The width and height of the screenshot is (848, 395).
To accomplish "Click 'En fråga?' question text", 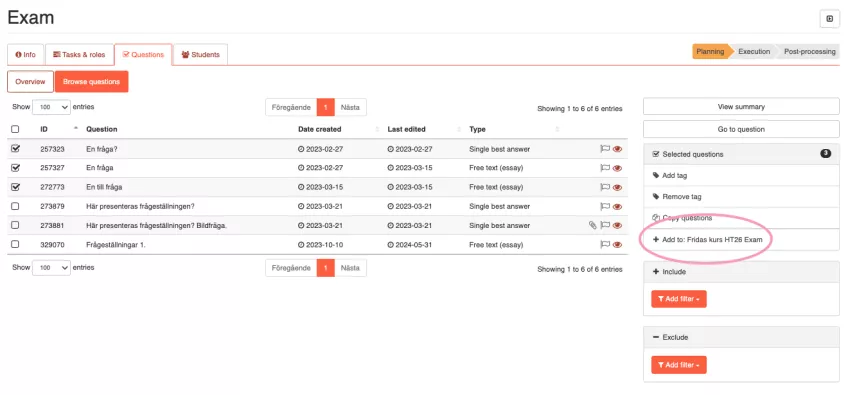I will (x=101, y=149).
